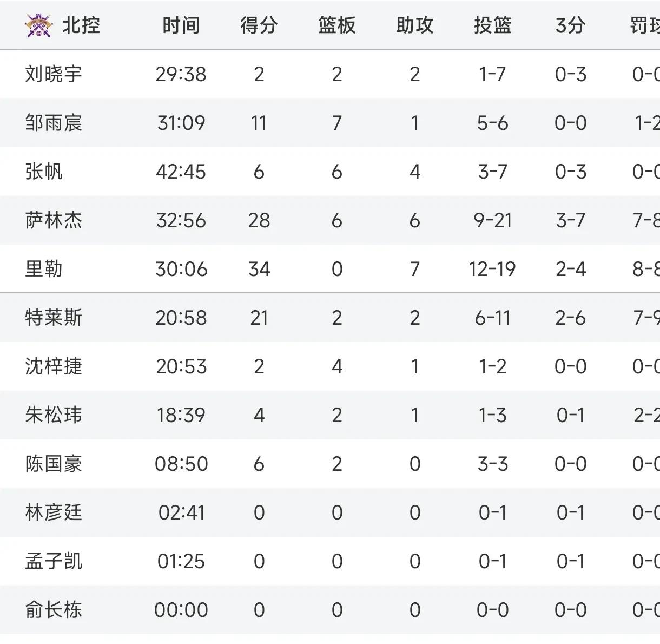View player 萨林杰's details

tap(54, 220)
